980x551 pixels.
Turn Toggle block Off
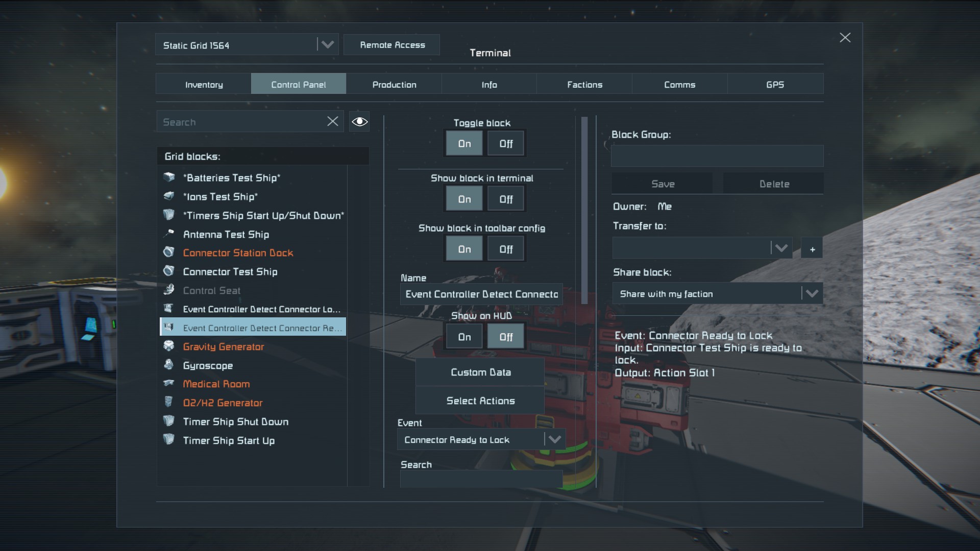pos(506,143)
